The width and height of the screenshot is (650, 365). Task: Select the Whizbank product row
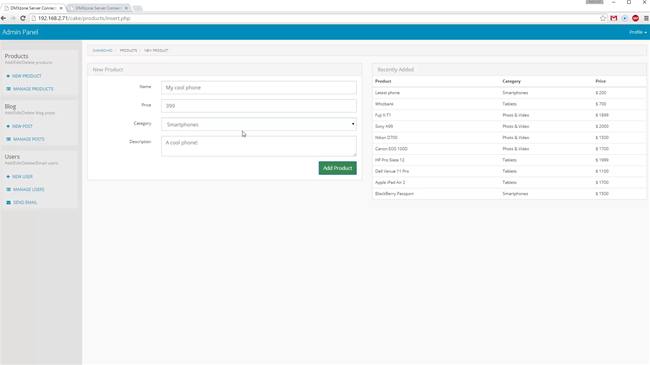point(509,104)
